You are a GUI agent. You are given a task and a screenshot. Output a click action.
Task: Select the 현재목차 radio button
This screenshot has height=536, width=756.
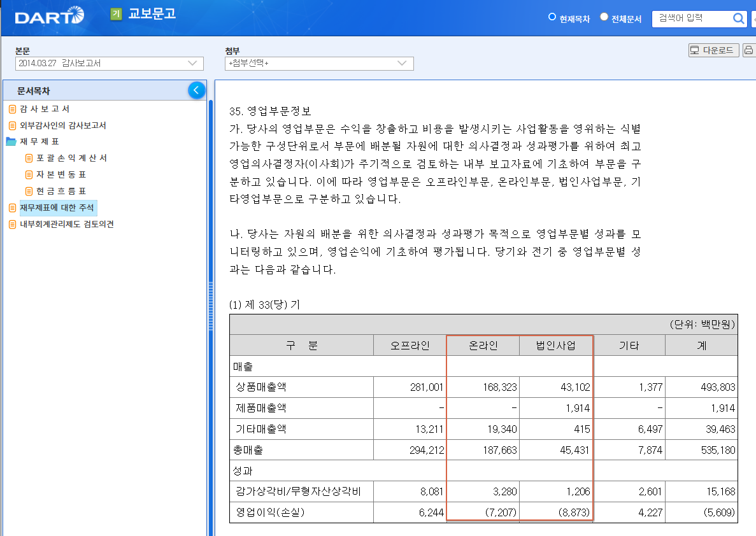(x=552, y=17)
